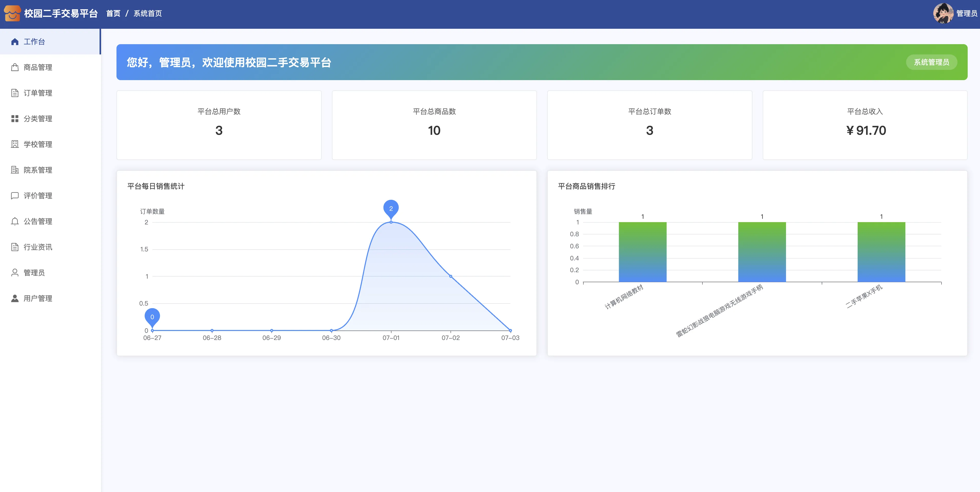Image resolution: width=980 pixels, height=492 pixels.
Task: Click the chat bubble icon for 评价管理
Action: coord(15,196)
